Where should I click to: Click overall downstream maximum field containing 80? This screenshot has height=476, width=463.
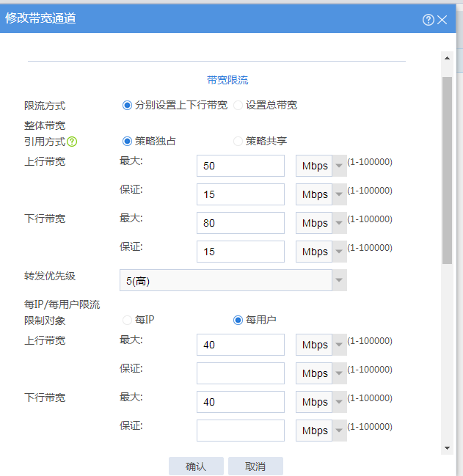[x=240, y=223]
